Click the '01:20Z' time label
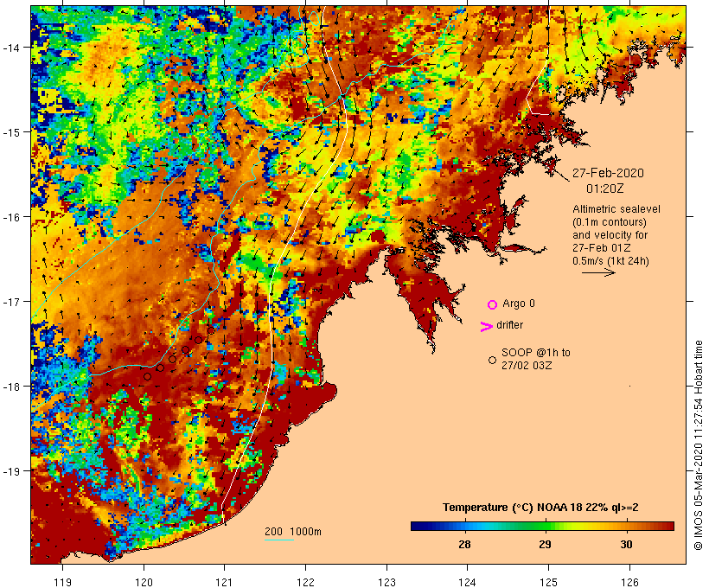Image resolution: width=709 pixels, height=588 pixels. 604,189
